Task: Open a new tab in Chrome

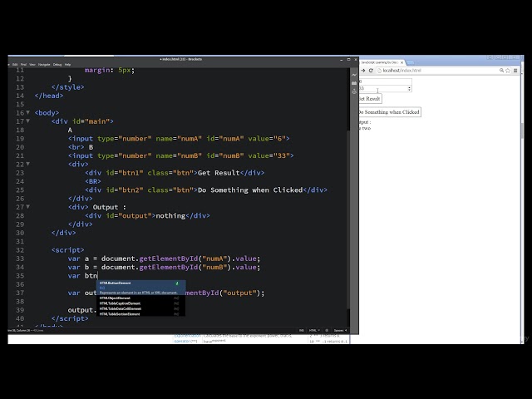Action: click(x=410, y=62)
